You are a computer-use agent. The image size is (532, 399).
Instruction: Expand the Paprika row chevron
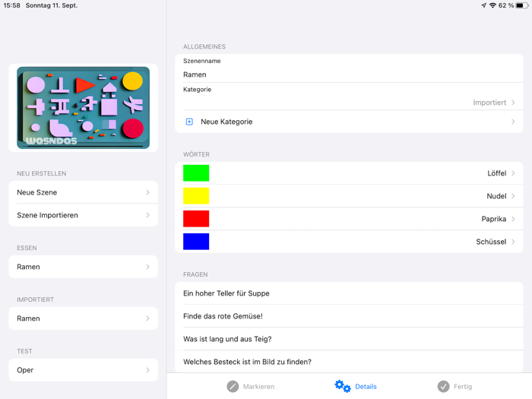513,219
